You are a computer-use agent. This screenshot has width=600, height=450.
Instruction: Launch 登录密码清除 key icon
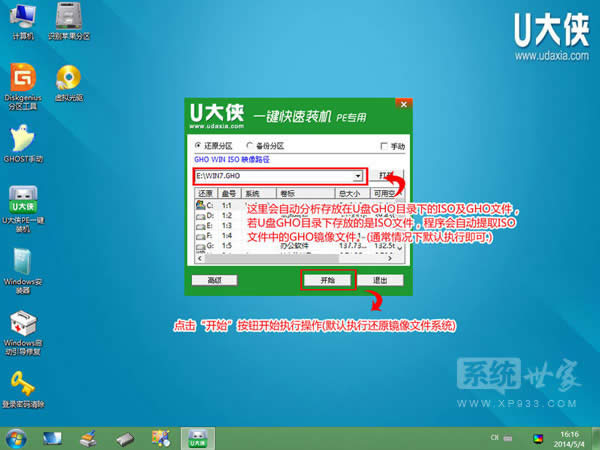tap(23, 390)
